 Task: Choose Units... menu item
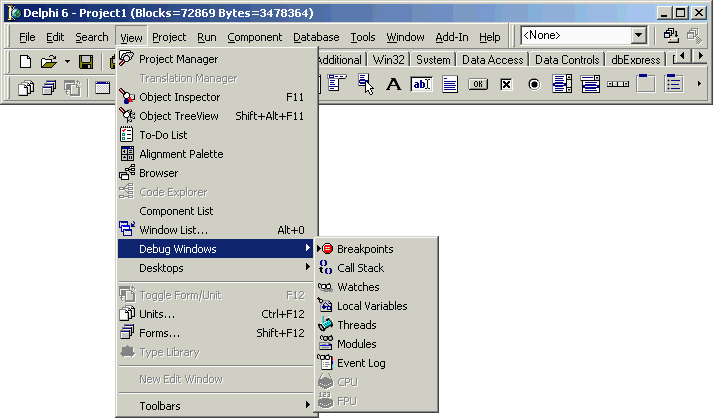pyautogui.click(x=216, y=314)
